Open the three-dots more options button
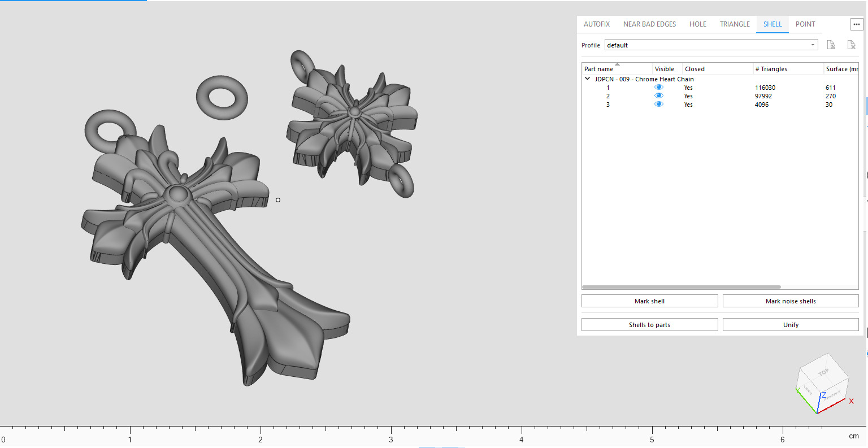This screenshot has width=868, height=448. pos(857,24)
